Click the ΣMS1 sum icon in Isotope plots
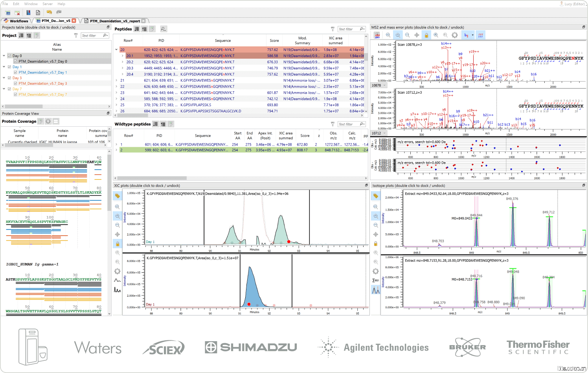Screen dimensions: 588x373 point(376,280)
